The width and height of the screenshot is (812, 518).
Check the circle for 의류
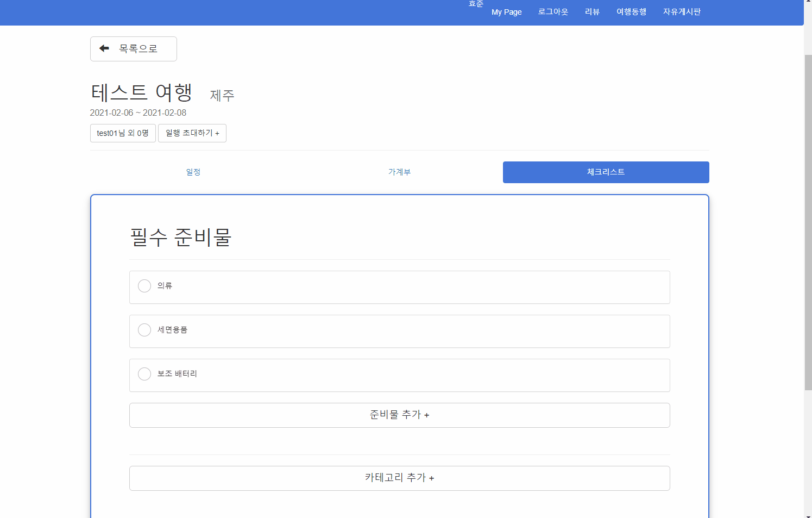(x=144, y=286)
